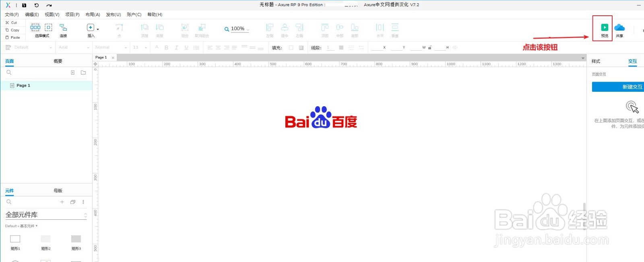The image size is (644, 262).
Task: Open the Arial font dropdown
Action: point(74,47)
